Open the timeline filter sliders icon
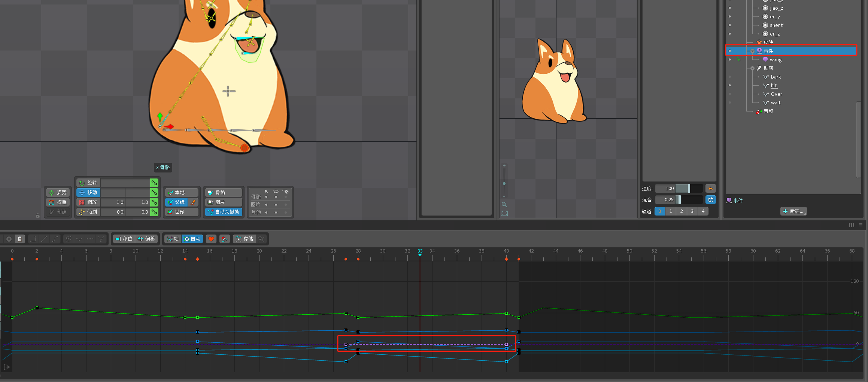Image resolution: width=868 pixels, height=382 pixels. click(852, 225)
